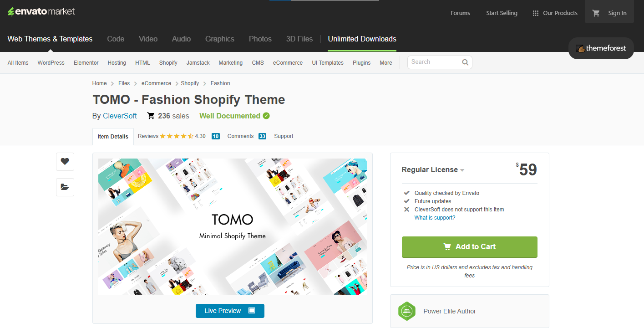Click the What is support? link
The width and height of the screenshot is (644, 328).
(x=435, y=218)
